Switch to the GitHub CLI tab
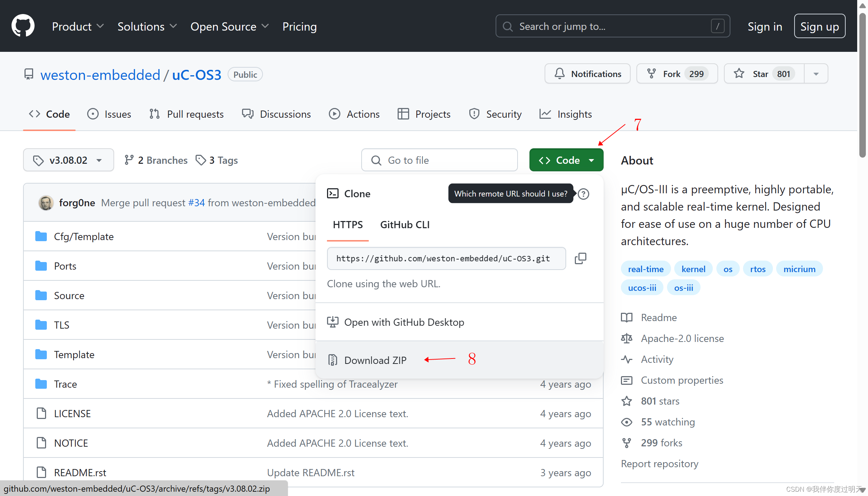This screenshot has width=868, height=496. coord(405,225)
